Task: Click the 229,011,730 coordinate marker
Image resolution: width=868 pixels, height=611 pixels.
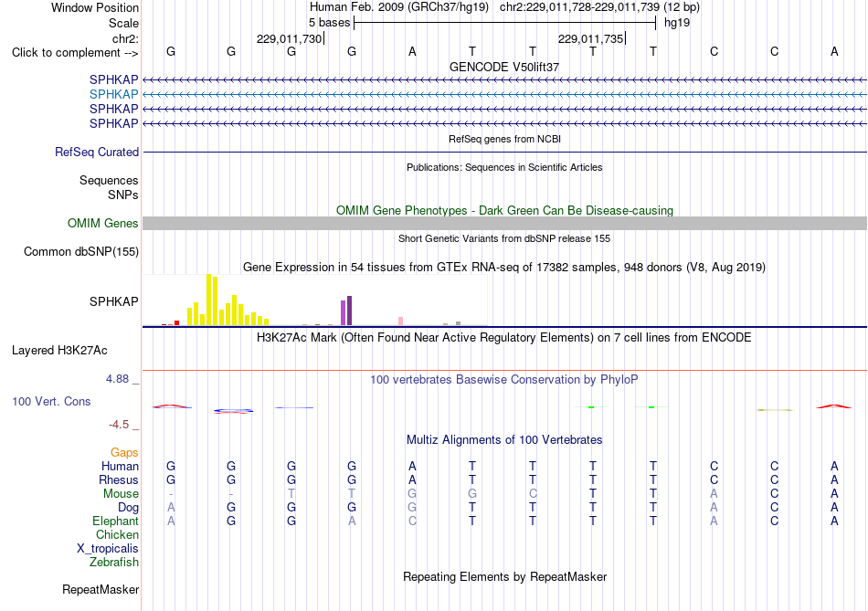Action: point(289,38)
